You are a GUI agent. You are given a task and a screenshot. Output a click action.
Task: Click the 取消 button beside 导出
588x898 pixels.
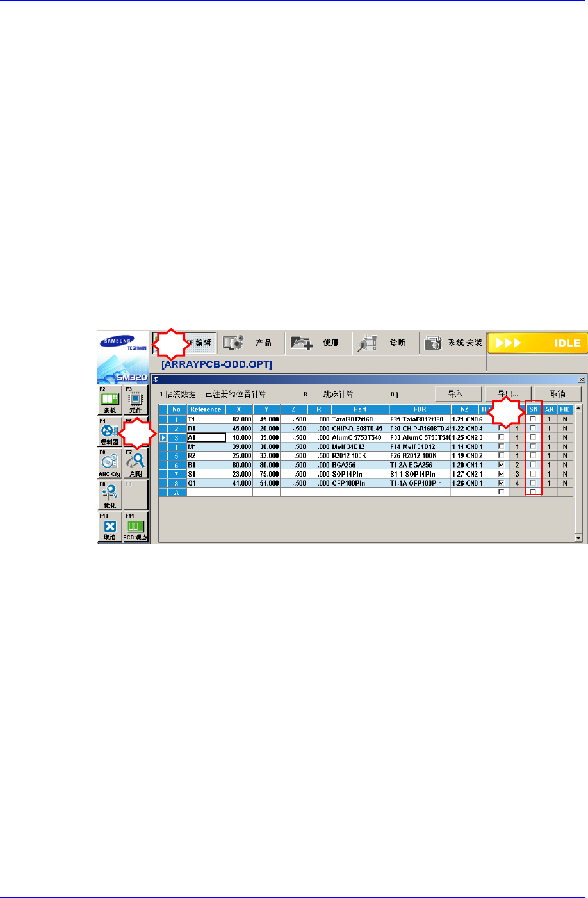tap(558, 394)
